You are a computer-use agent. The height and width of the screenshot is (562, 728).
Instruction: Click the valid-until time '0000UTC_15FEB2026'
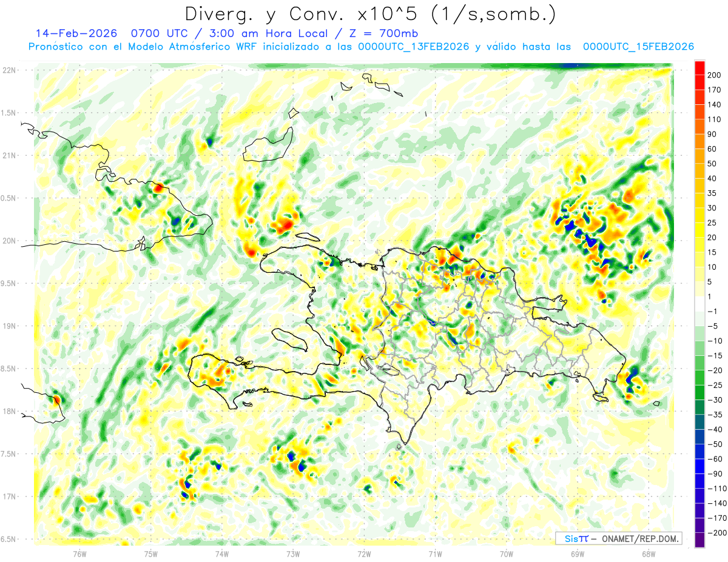click(638, 47)
